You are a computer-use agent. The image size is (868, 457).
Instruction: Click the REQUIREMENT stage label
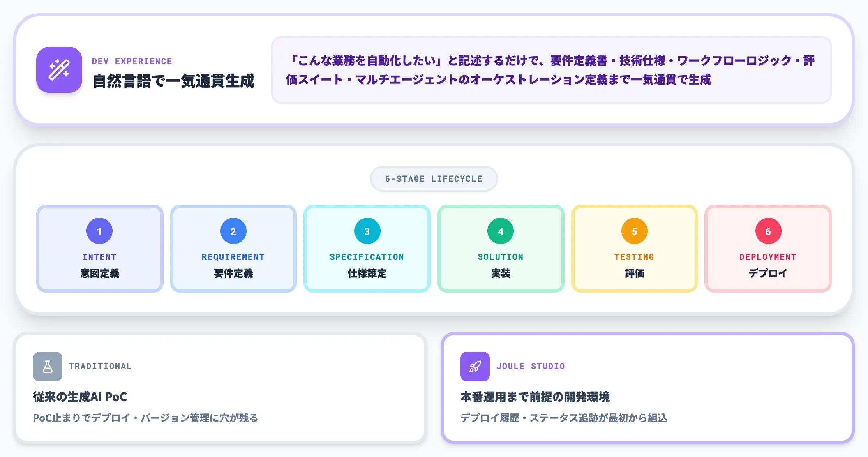pyautogui.click(x=233, y=257)
